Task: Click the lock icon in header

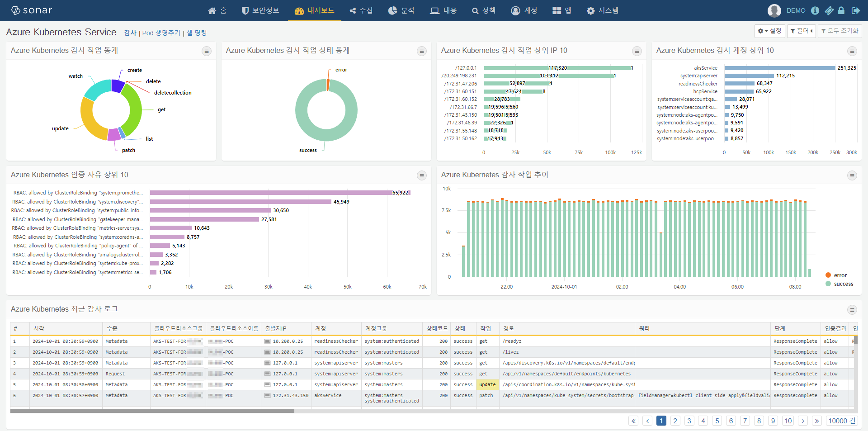Action: click(x=841, y=10)
